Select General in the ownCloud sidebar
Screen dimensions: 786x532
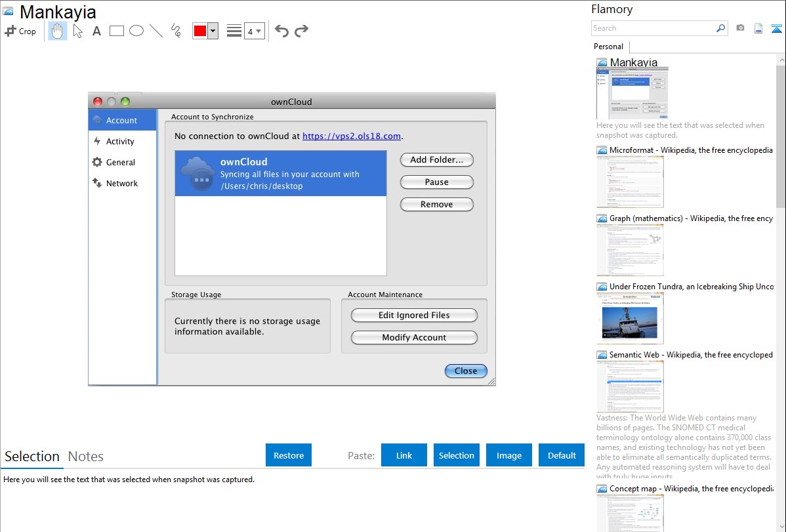tap(122, 163)
